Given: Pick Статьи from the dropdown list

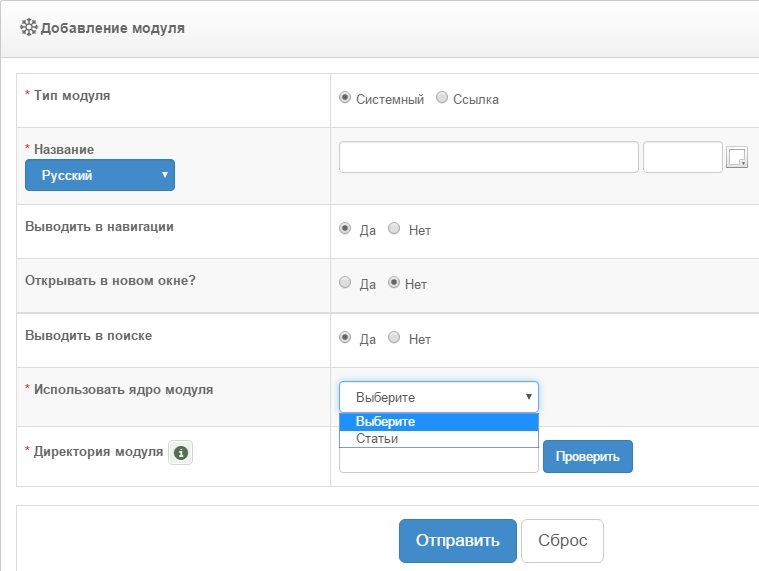Looking at the screenshot, I should pos(438,438).
